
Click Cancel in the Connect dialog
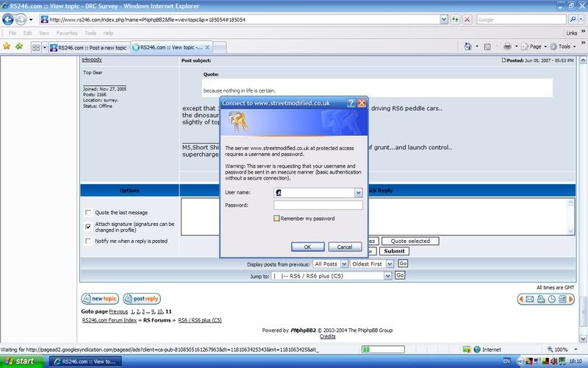click(x=345, y=247)
